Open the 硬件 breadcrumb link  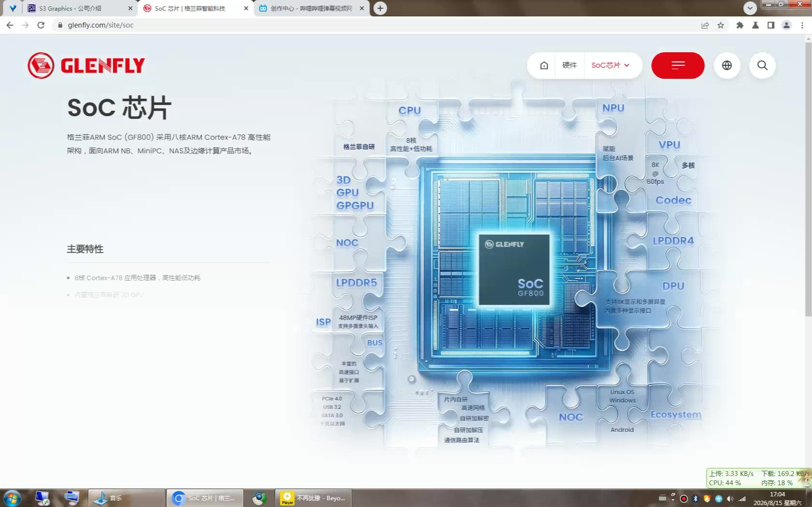(569, 65)
